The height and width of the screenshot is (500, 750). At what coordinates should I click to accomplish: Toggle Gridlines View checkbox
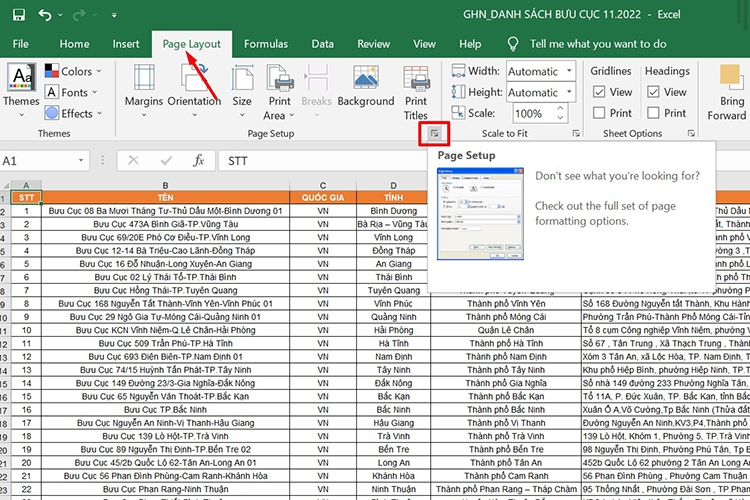click(x=599, y=92)
